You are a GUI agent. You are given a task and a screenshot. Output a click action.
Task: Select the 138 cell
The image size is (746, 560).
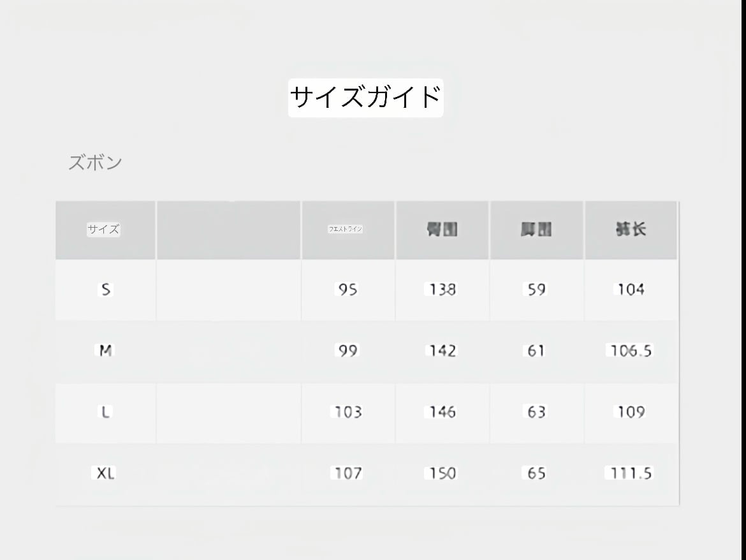[442, 290]
